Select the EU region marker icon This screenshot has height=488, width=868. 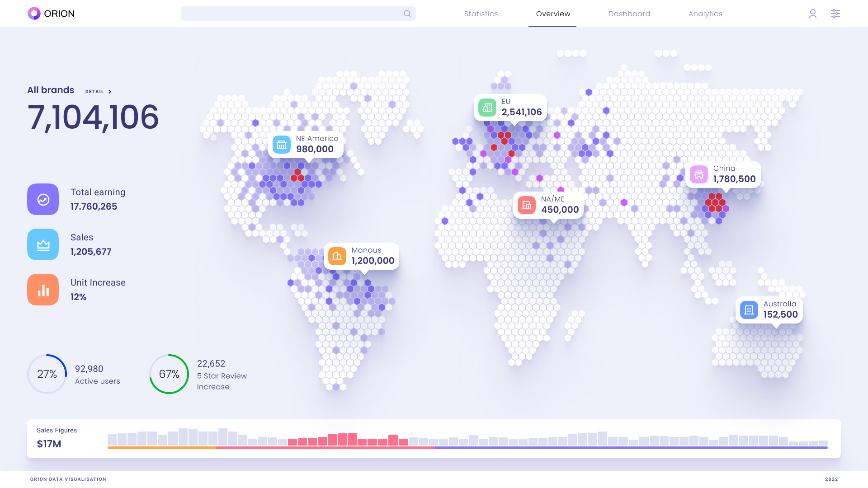486,108
